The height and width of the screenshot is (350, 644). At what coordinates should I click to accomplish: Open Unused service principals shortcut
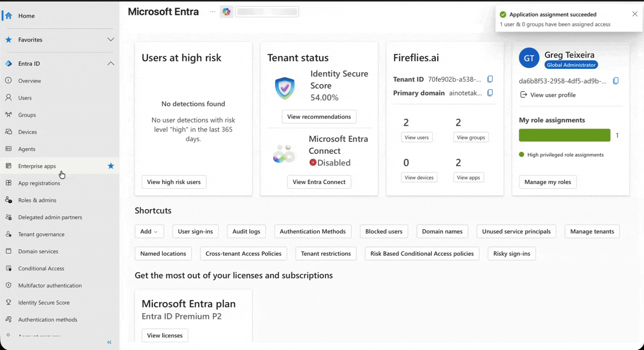coord(516,231)
